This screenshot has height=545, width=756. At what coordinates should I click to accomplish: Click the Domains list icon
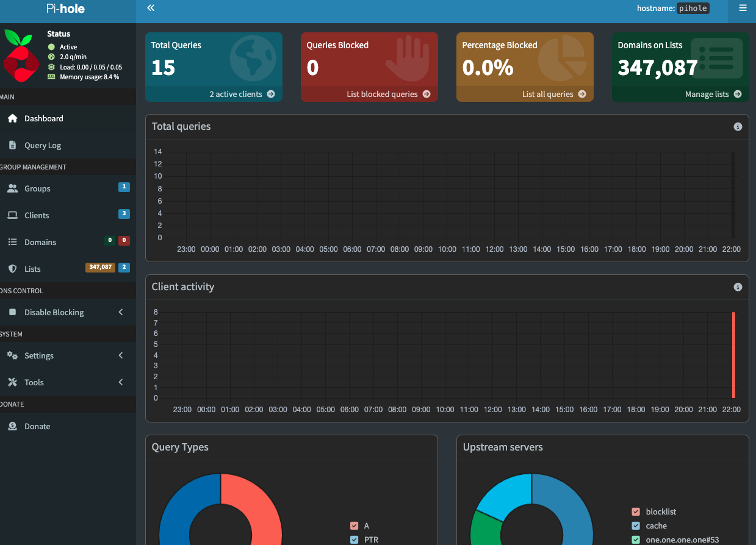12,242
